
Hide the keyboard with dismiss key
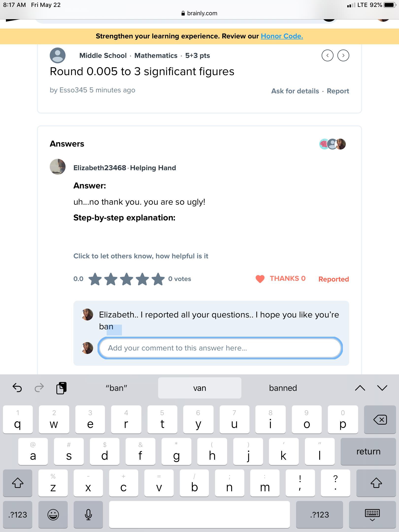pyautogui.click(x=372, y=515)
